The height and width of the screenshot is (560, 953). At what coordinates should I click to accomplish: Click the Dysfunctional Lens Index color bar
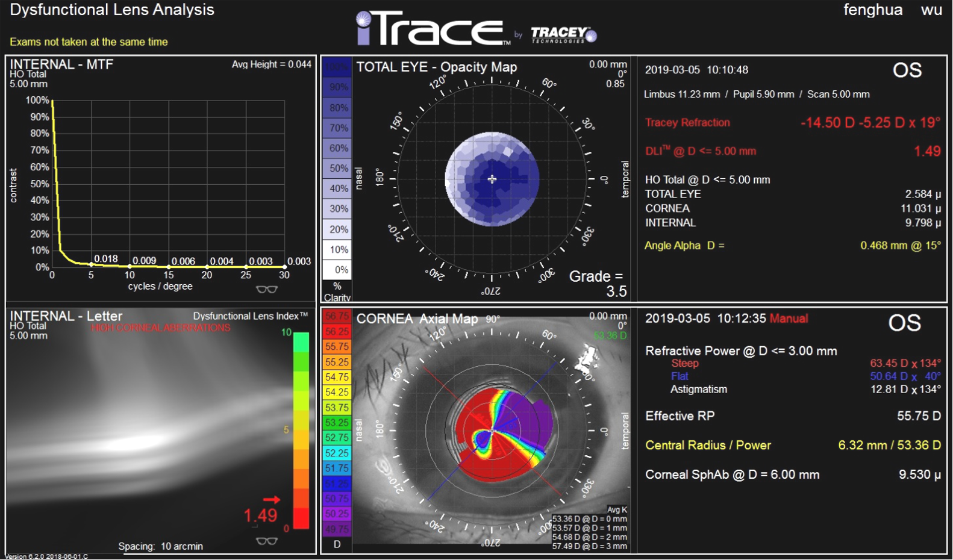click(301, 431)
